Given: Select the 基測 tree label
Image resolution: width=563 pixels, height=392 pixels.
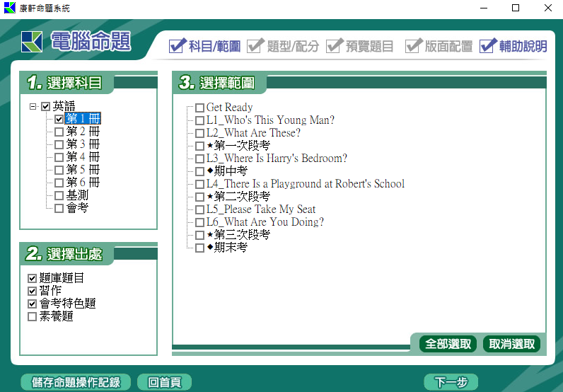Looking at the screenshot, I should (77, 195).
